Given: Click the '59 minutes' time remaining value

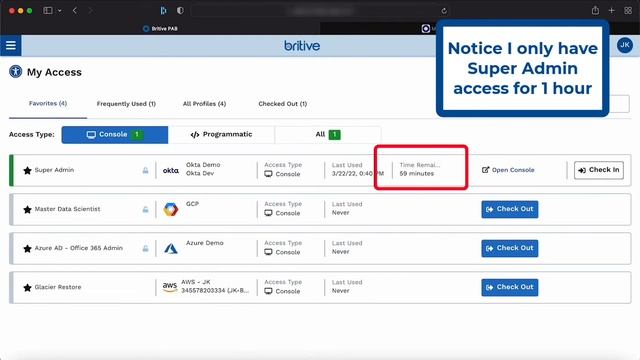Looking at the screenshot, I should pyautogui.click(x=417, y=173).
